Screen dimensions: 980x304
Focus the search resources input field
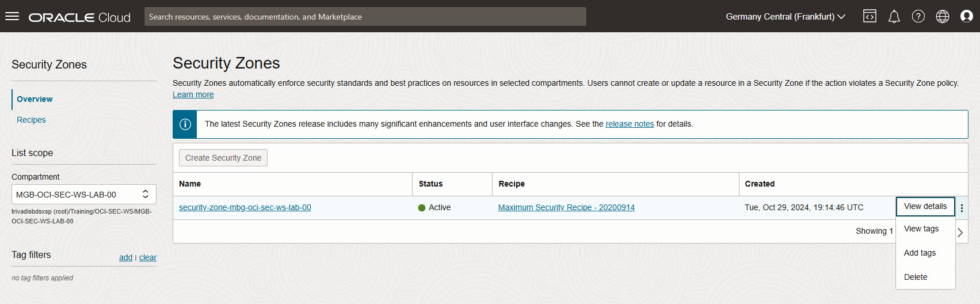coord(365,17)
